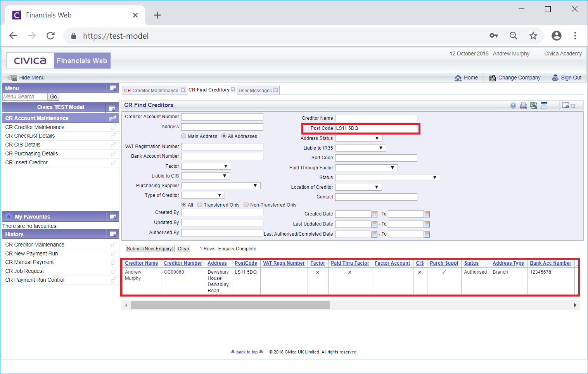The image size is (588, 374).
Task: Click Sign Out
Action: click(x=567, y=78)
